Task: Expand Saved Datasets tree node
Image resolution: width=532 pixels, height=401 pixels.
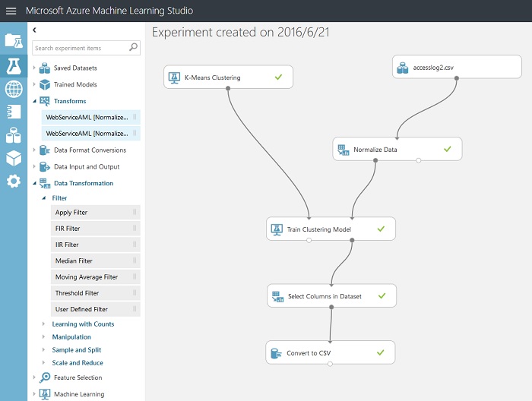Action: (x=34, y=68)
